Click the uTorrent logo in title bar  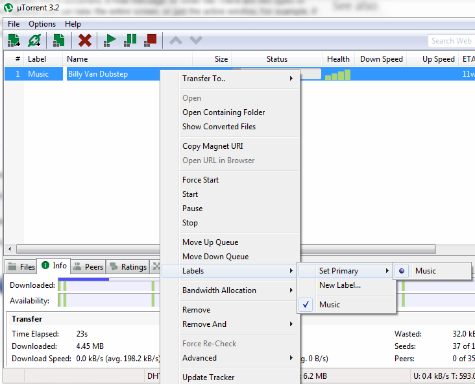(8, 8)
